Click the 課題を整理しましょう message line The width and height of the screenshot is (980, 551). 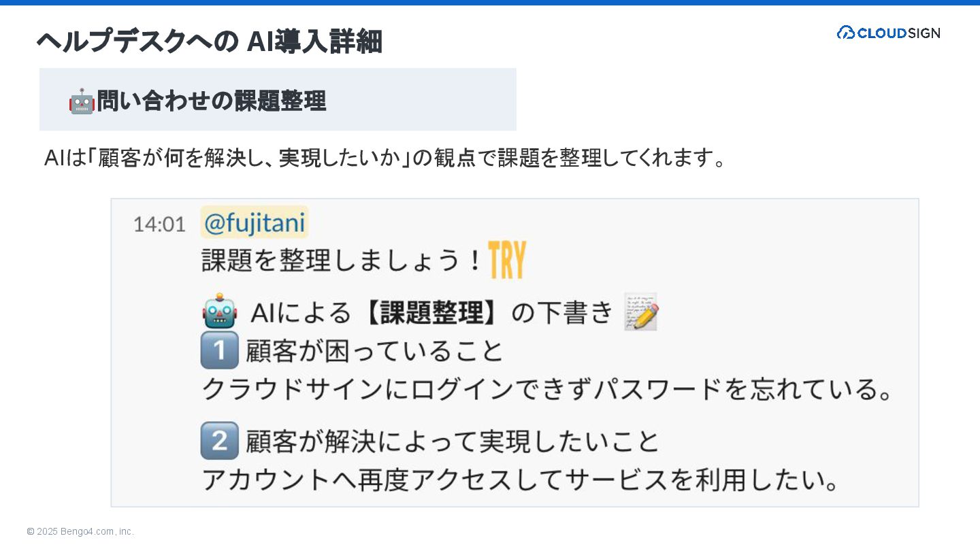342,260
